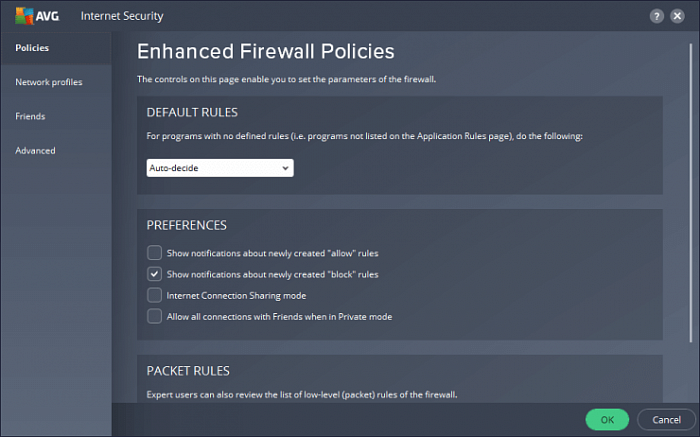Click the DEFAULT RULES section heading
The image size is (700, 437).
[x=192, y=112]
